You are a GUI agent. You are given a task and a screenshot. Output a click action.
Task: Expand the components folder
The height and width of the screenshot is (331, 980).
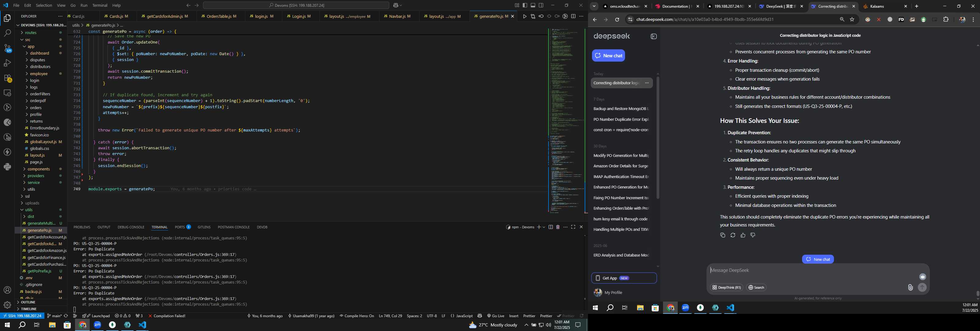[38, 169]
